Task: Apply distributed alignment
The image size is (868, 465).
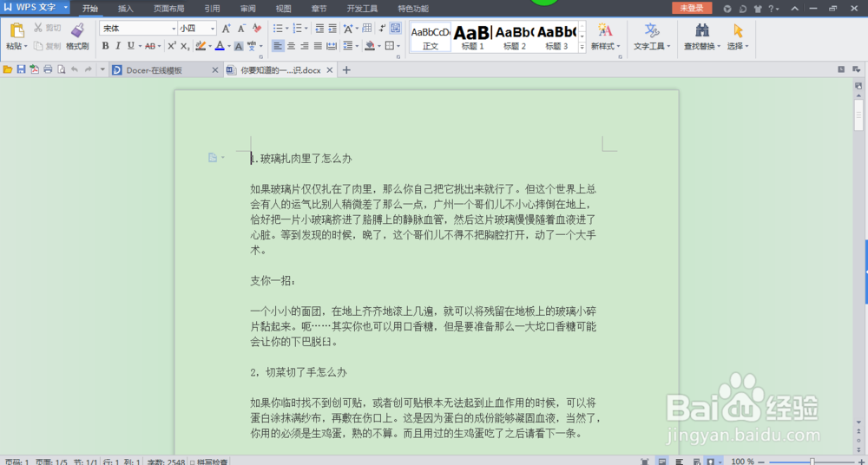Action: (x=332, y=46)
